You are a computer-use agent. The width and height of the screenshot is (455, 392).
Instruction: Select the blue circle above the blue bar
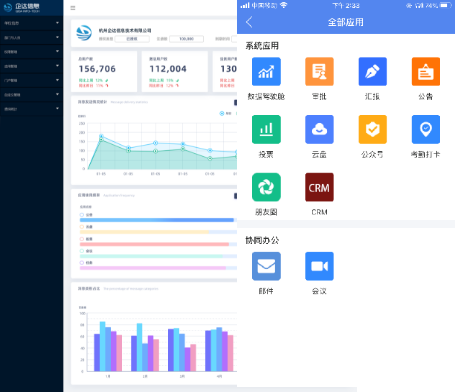(x=82, y=215)
